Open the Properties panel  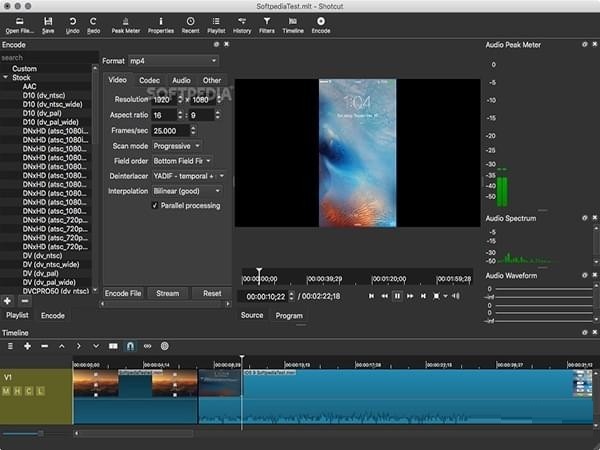click(161, 26)
